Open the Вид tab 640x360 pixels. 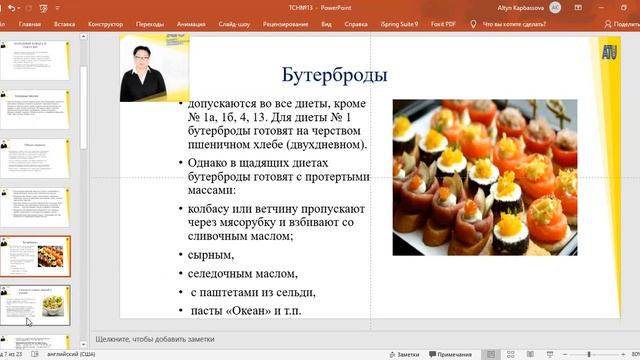coord(326,24)
